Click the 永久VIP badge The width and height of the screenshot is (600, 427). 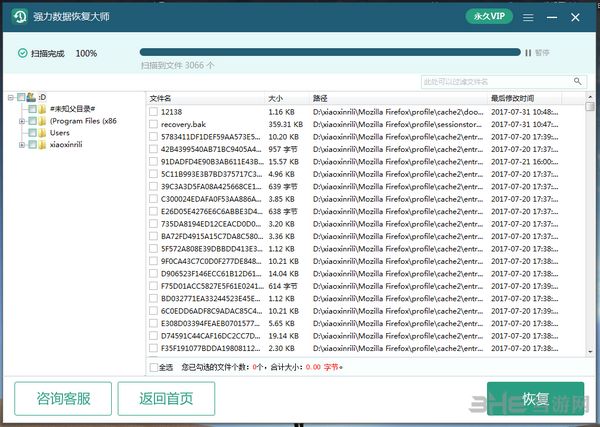[489, 16]
